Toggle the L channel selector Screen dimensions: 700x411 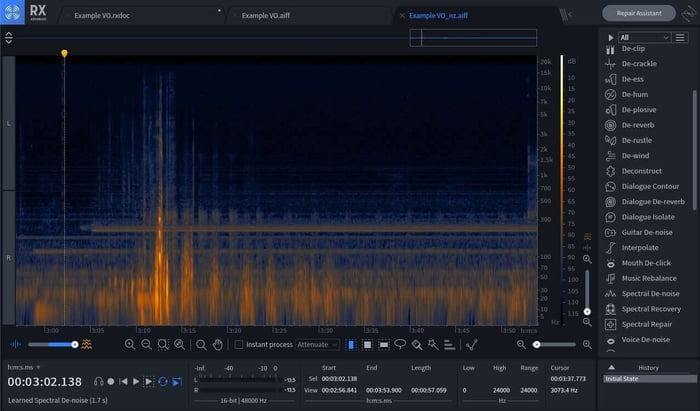(8, 123)
